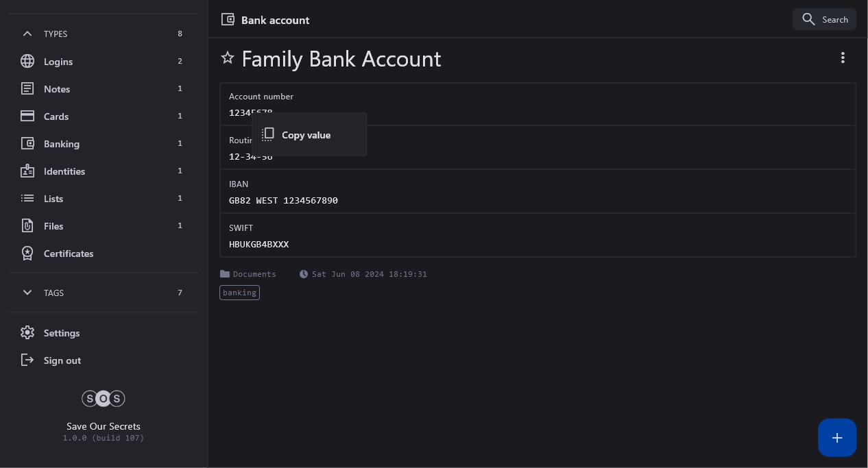The image size is (868, 468).
Task: Collapse the TYPES section
Action: [x=27, y=34]
